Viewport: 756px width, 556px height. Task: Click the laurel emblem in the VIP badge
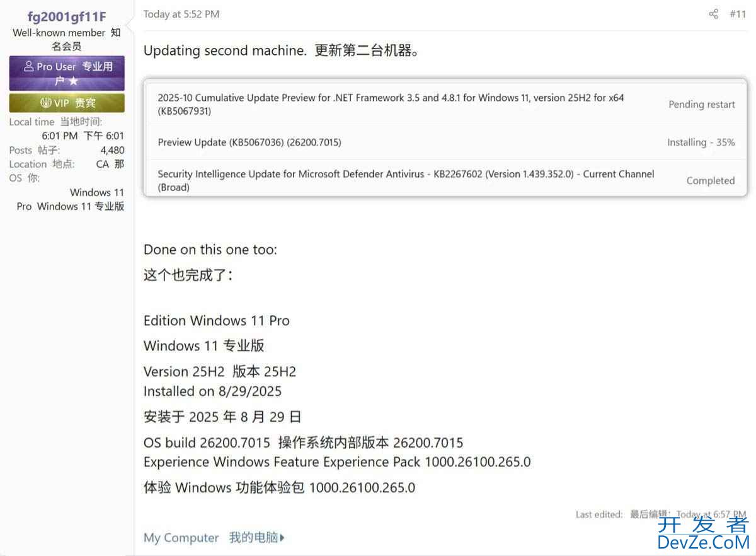(45, 103)
